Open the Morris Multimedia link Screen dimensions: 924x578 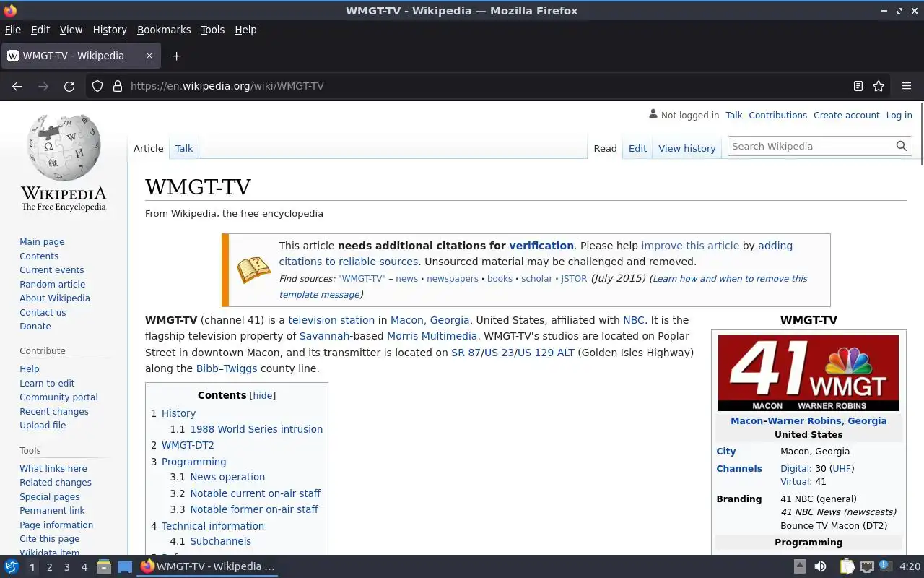pos(432,336)
